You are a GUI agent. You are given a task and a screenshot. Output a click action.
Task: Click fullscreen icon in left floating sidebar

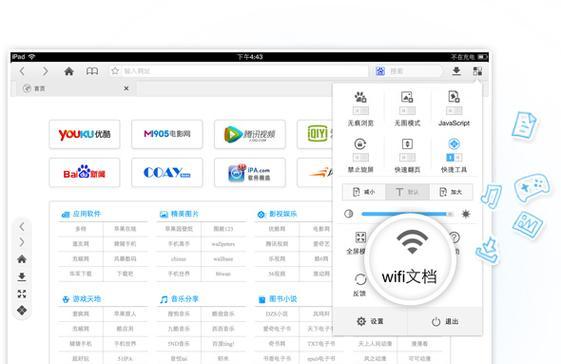pyautogui.click(x=22, y=294)
